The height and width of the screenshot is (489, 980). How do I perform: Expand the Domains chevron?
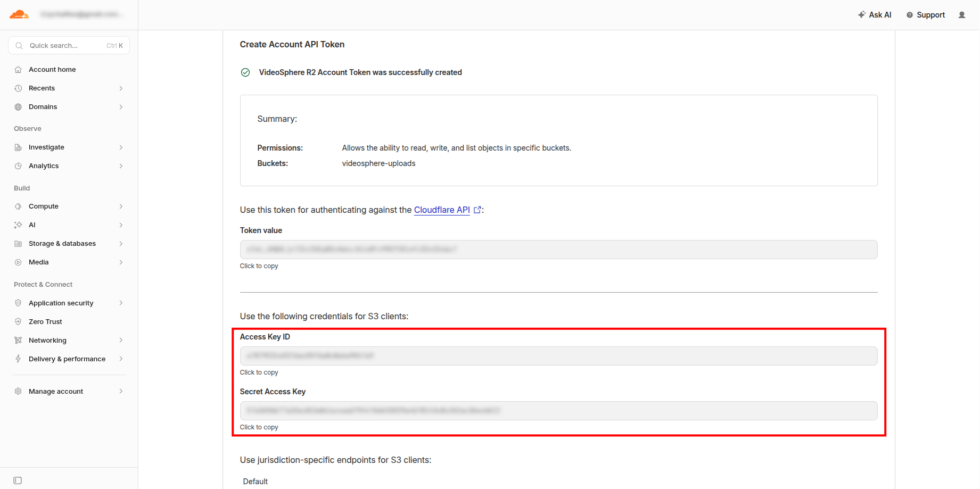click(x=121, y=107)
